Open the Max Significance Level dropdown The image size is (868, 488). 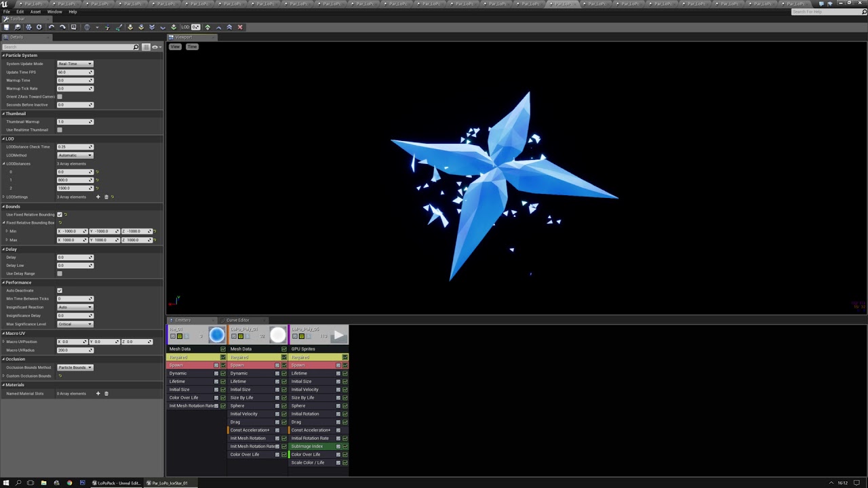click(x=75, y=324)
